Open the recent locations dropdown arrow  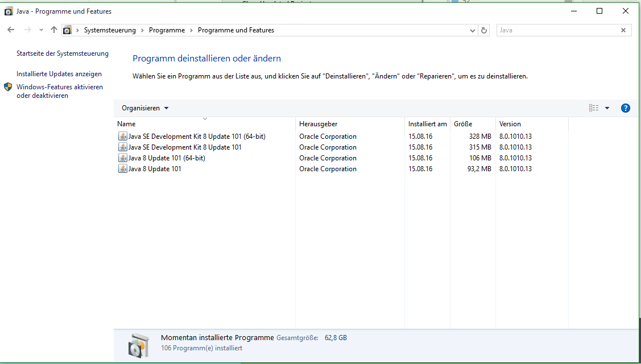point(41,30)
